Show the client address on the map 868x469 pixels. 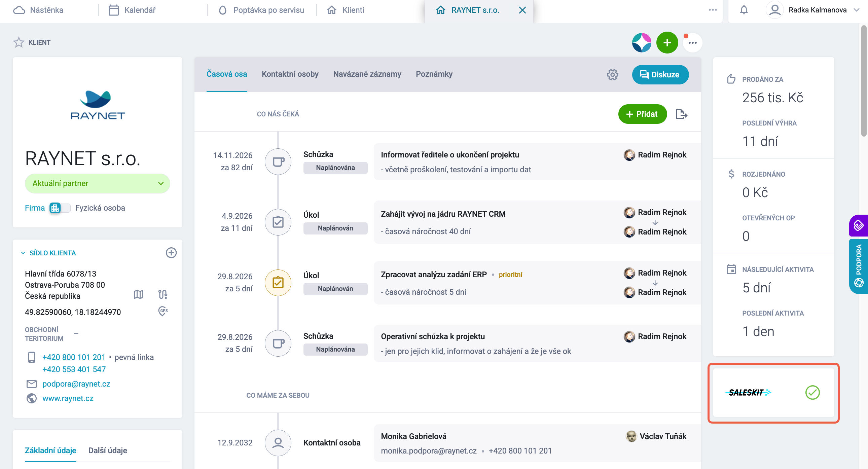139,294
